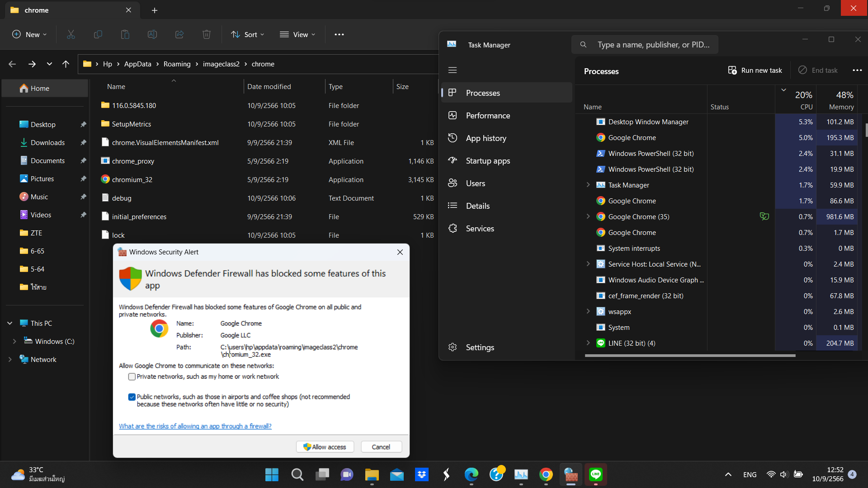Open the Mail envelope icon on taskbar
The width and height of the screenshot is (868, 488).
pyautogui.click(x=397, y=474)
